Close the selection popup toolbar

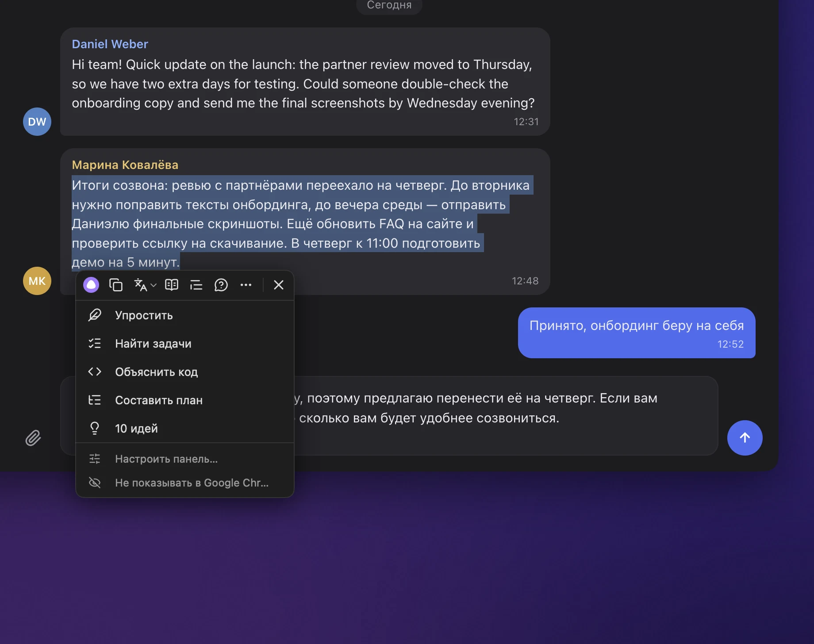[279, 285]
